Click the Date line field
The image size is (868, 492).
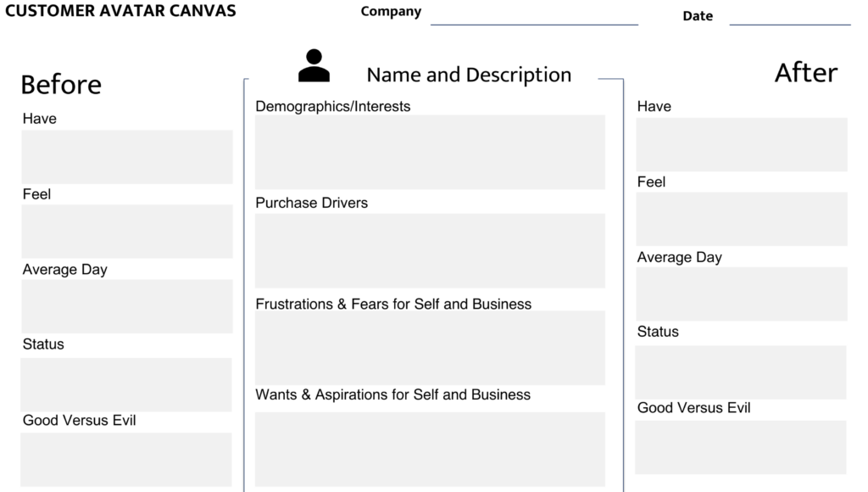click(x=789, y=18)
